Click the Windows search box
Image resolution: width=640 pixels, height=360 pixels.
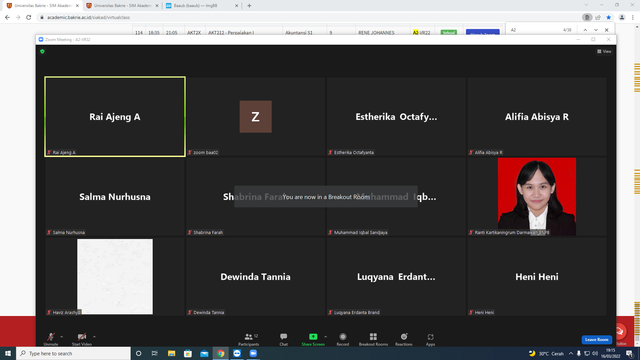pyautogui.click(x=73, y=353)
